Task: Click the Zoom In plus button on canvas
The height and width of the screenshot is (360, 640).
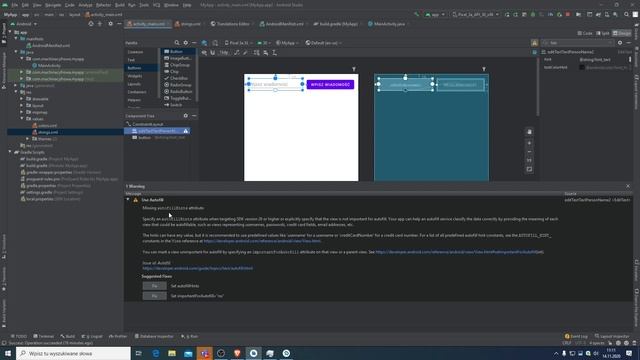Action: [529, 143]
